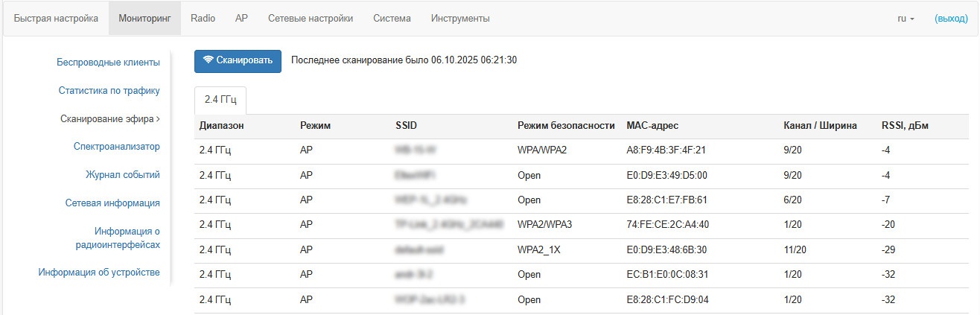
Task: Select Сканирование эфира sidebar item
Action: point(109,118)
